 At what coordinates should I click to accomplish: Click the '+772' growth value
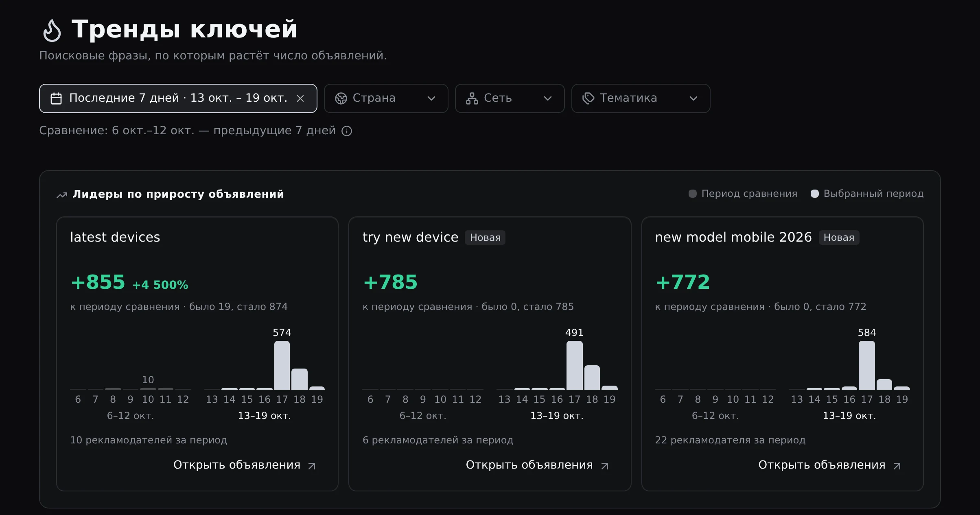click(x=682, y=282)
